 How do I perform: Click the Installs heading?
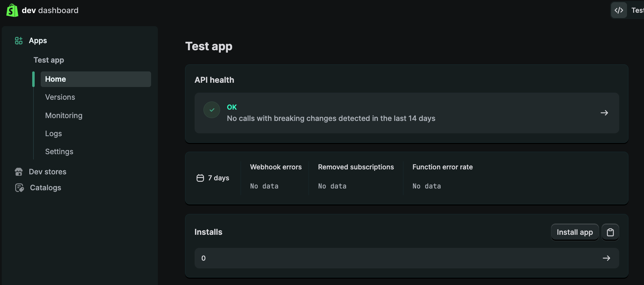[x=208, y=232]
